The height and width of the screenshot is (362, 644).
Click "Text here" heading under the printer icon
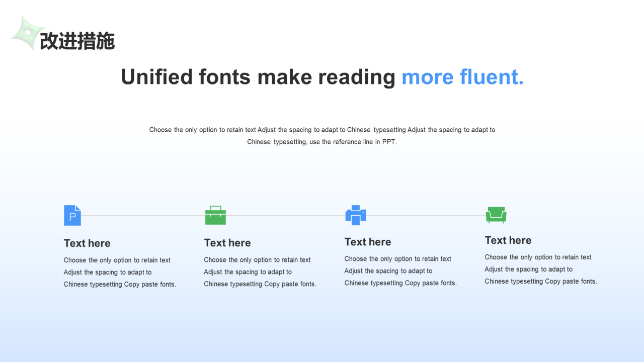tap(368, 242)
